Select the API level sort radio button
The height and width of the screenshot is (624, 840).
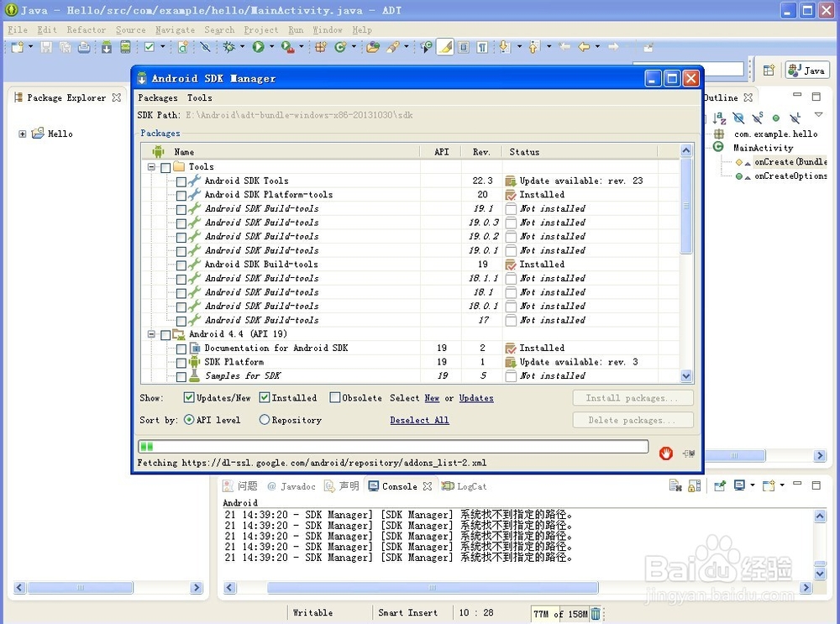188,420
